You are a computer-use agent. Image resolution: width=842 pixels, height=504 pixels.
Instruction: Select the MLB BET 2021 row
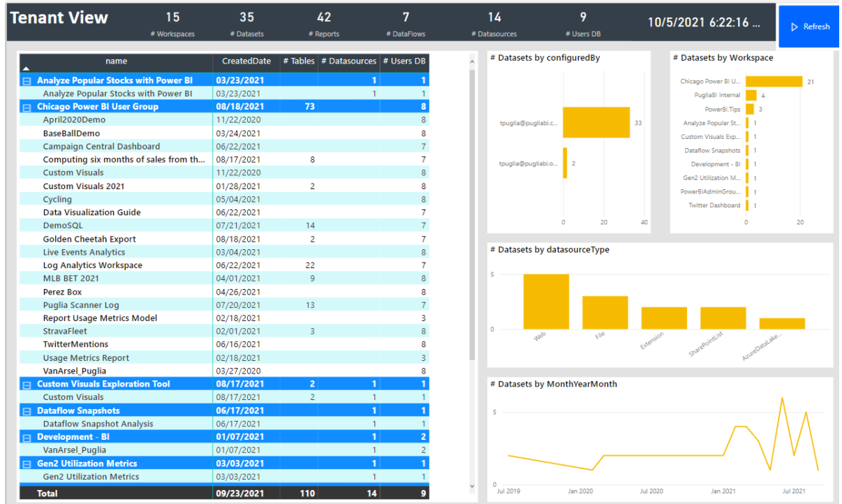(224, 279)
